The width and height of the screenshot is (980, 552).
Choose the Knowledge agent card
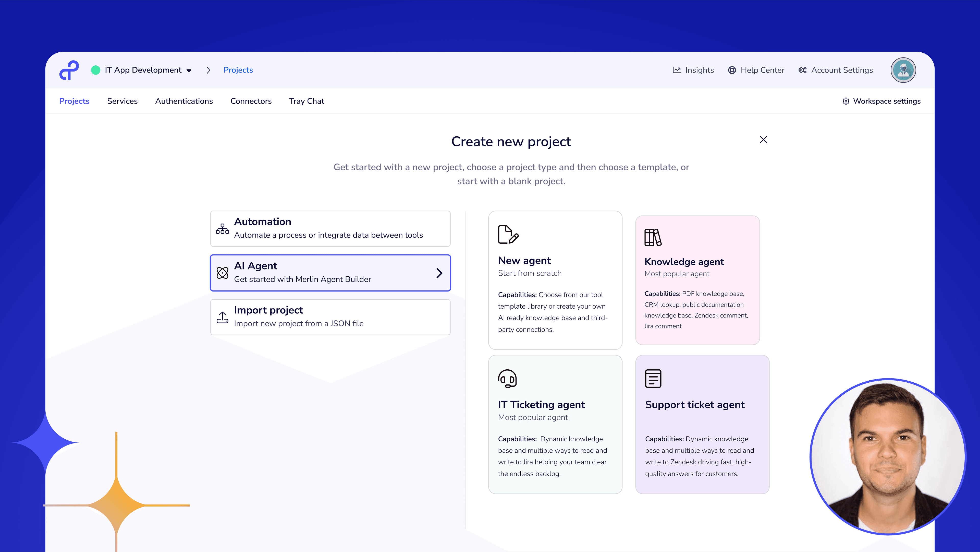click(x=697, y=280)
